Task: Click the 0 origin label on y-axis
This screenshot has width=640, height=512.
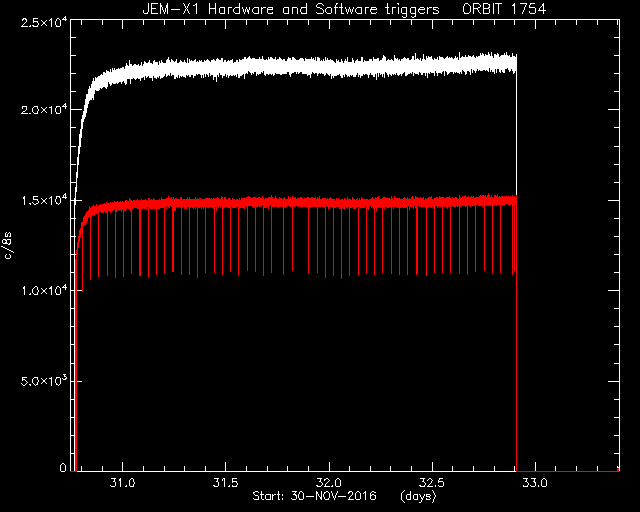Action: coord(63,468)
